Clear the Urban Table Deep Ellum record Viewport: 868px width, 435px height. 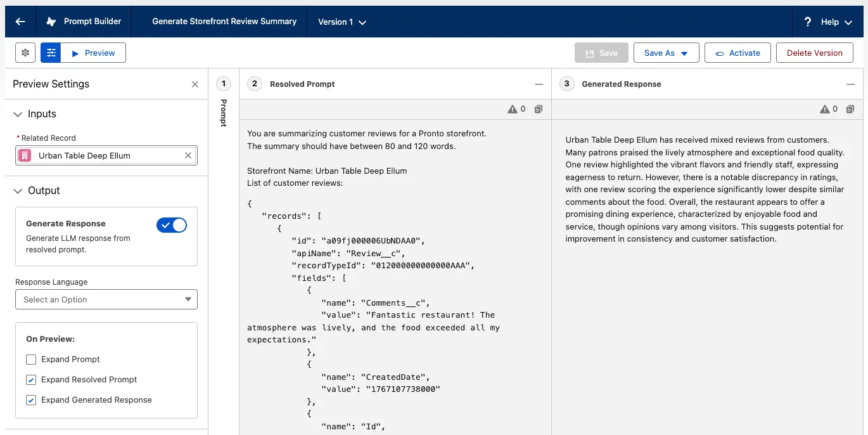tap(188, 155)
